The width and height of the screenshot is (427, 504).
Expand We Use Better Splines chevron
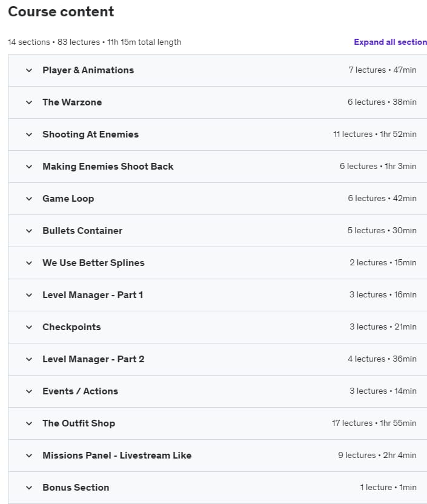(x=29, y=263)
